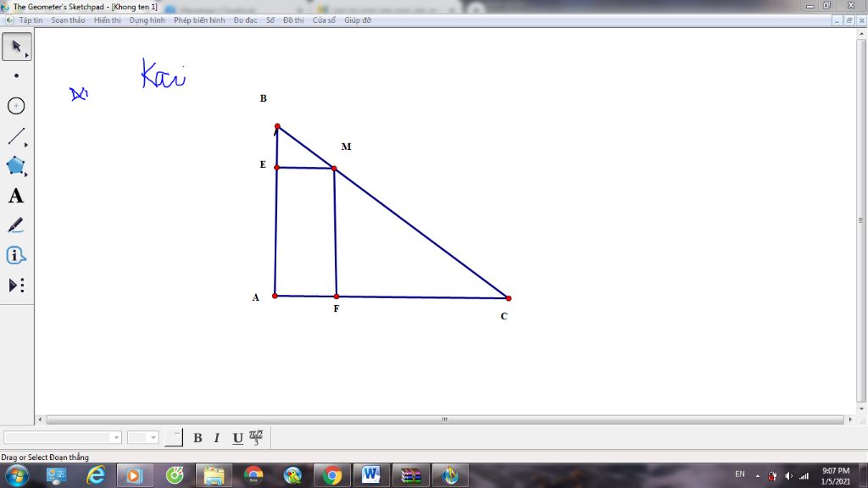Open the Đồ thị menu
The height and width of the screenshot is (488, 868).
point(293,20)
